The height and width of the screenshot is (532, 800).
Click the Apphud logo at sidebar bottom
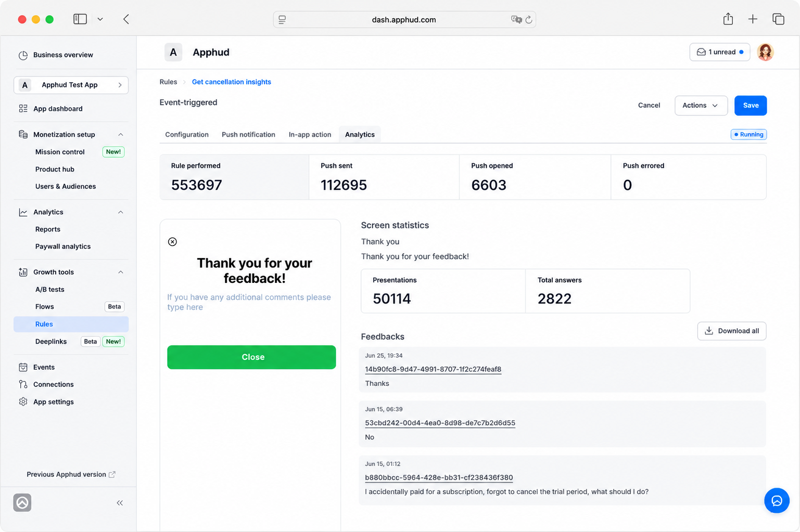click(x=22, y=502)
